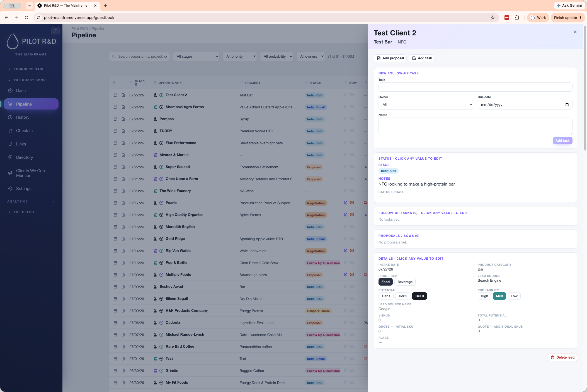Click the Pipeline funnel icon in sidebar
This screenshot has height=392, width=587.
coord(10,104)
